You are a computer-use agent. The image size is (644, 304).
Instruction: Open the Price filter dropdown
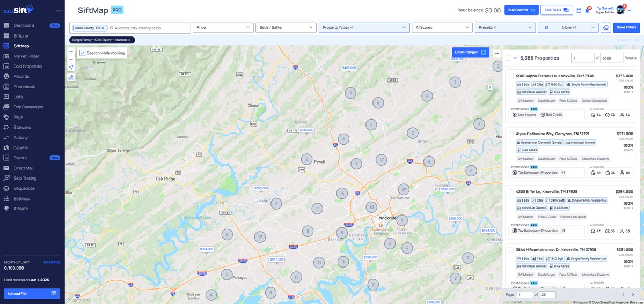coord(223,27)
